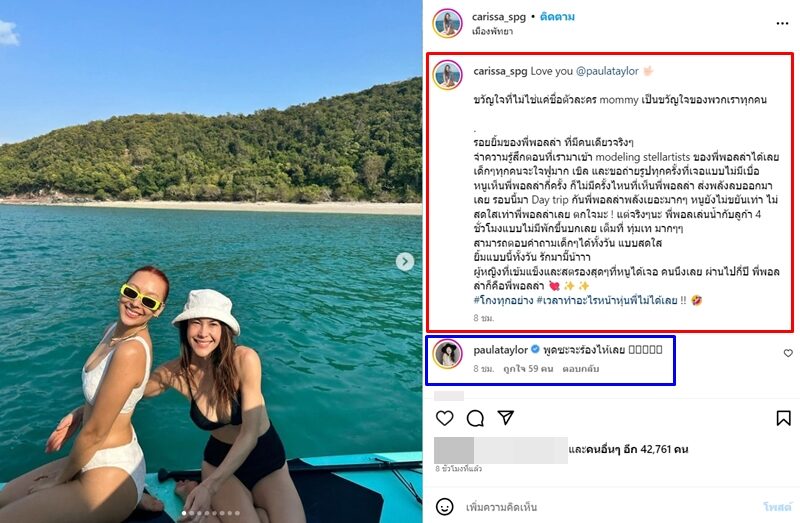The height and width of the screenshot is (523, 800).
Task: Open the three-dot more options menu
Action: pos(782,21)
